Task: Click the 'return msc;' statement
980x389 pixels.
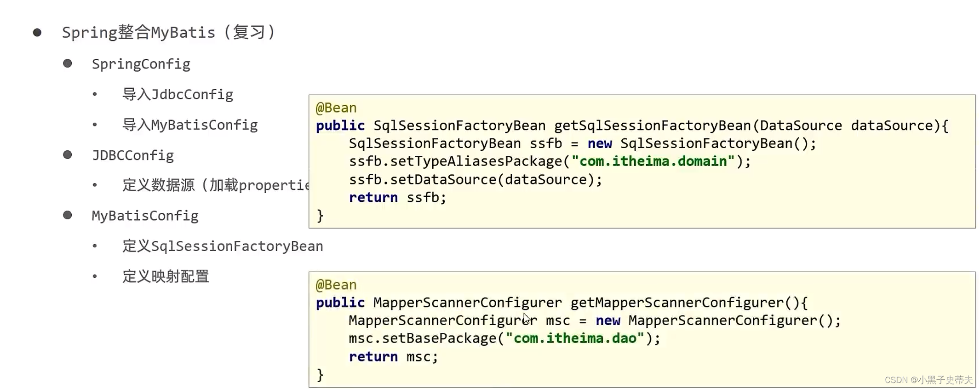Action: tap(394, 356)
